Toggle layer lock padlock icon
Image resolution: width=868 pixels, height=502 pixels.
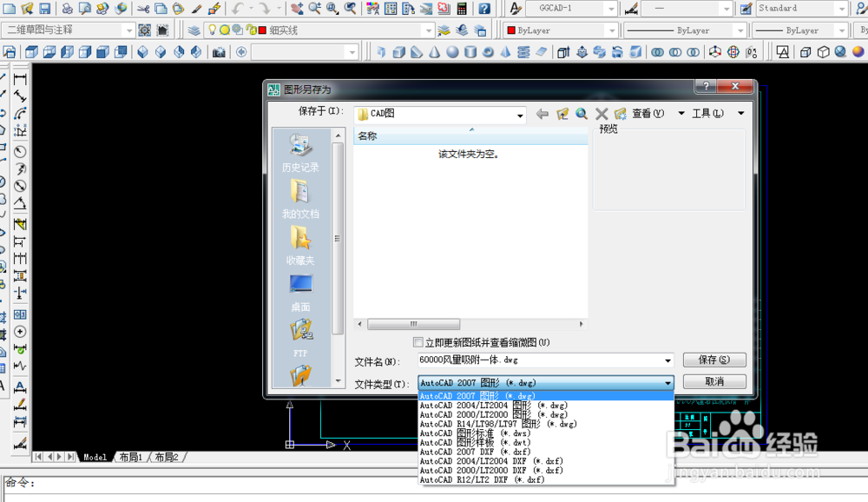pos(251,30)
